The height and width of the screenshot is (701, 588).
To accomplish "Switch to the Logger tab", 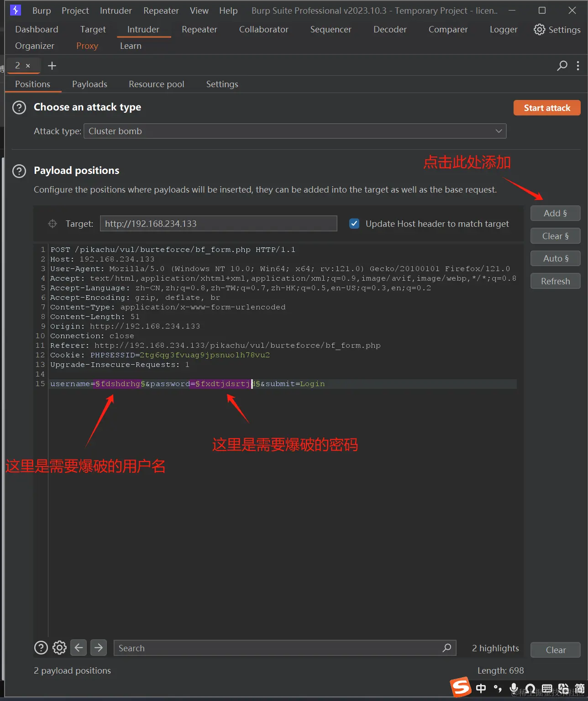I will (x=504, y=30).
